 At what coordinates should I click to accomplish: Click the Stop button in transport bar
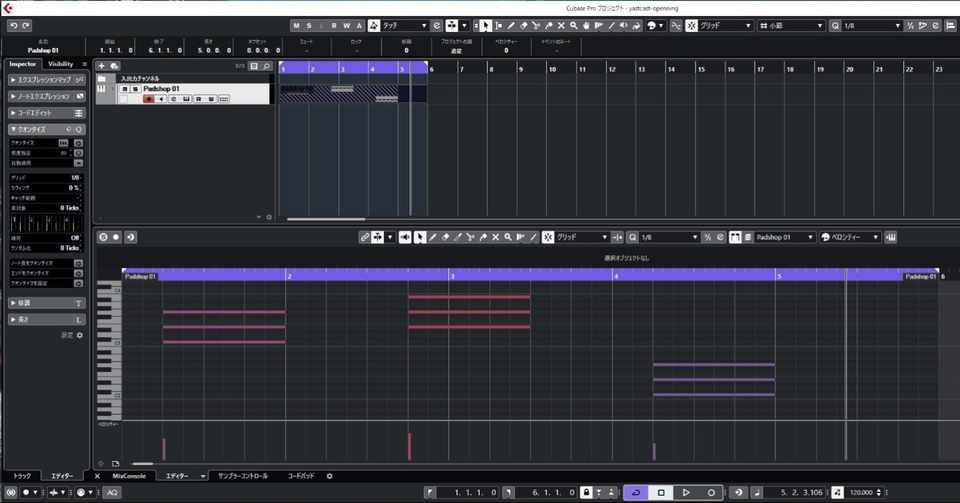[661, 492]
